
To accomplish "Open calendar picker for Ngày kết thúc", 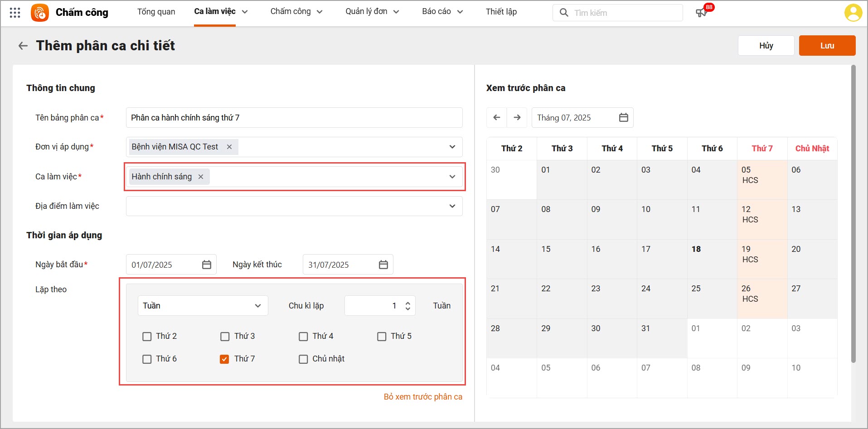I will (383, 265).
